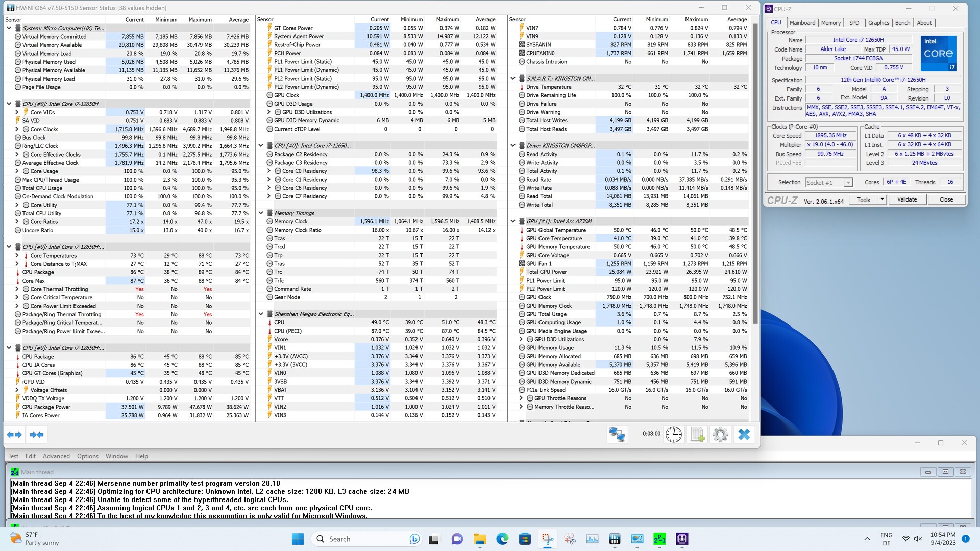Expand the Core Temperatures row
The image size is (980, 551).
pyautogui.click(x=17, y=256)
